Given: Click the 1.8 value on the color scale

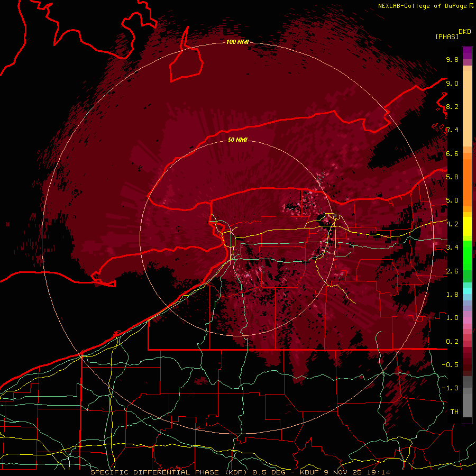Looking at the screenshot, I should click(x=452, y=295).
